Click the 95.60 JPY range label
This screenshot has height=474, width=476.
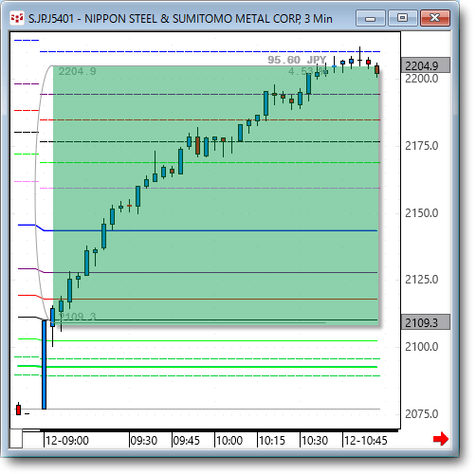tap(297, 60)
